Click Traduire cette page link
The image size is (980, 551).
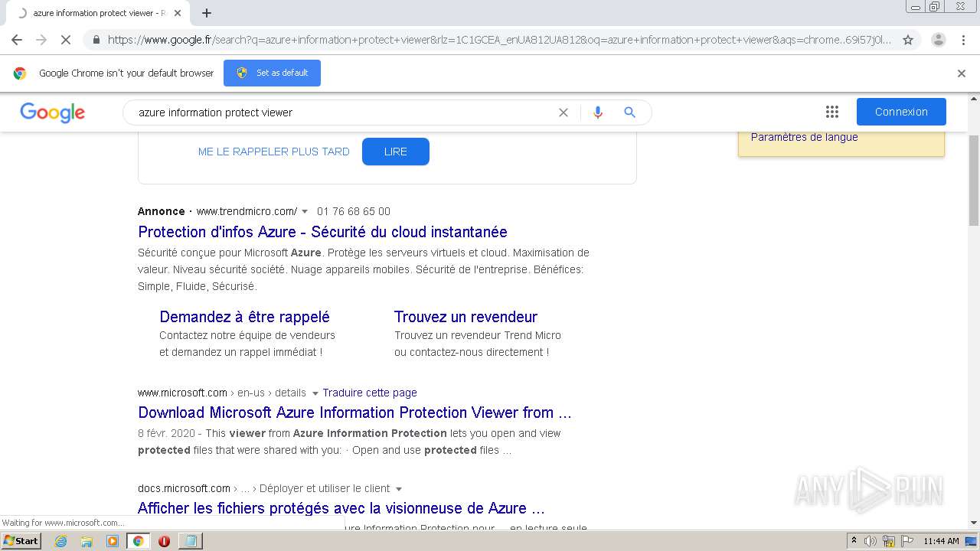tap(370, 393)
